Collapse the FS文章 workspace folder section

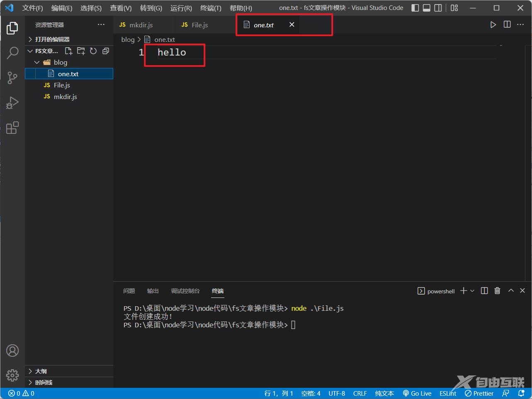[x=43, y=51]
